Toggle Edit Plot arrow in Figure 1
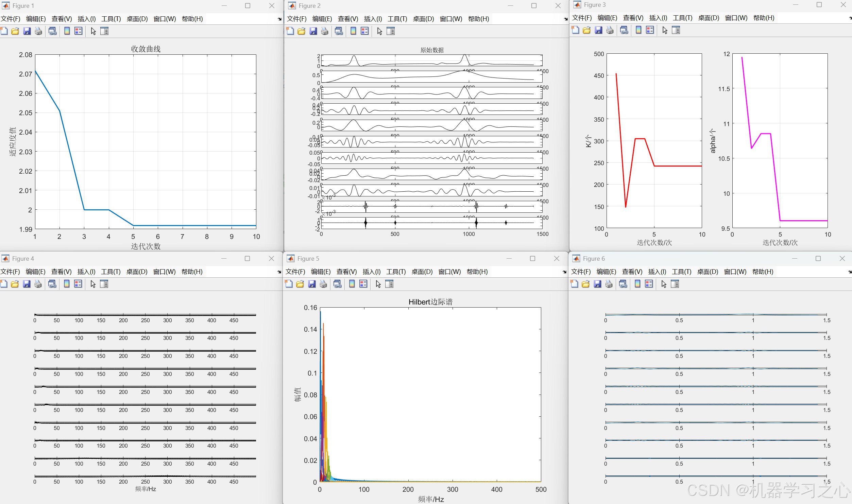Image resolution: width=852 pixels, height=504 pixels. coord(93,31)
